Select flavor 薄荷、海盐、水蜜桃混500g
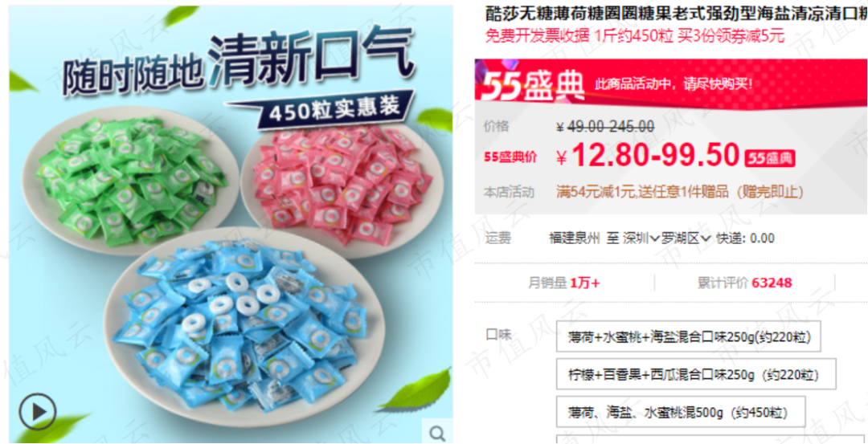The width and height of the screenshot is (868, 444). [681, 412]
